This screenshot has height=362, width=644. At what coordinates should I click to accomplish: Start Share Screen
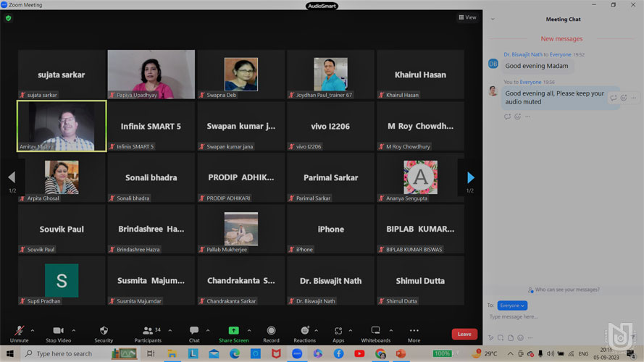233,334
